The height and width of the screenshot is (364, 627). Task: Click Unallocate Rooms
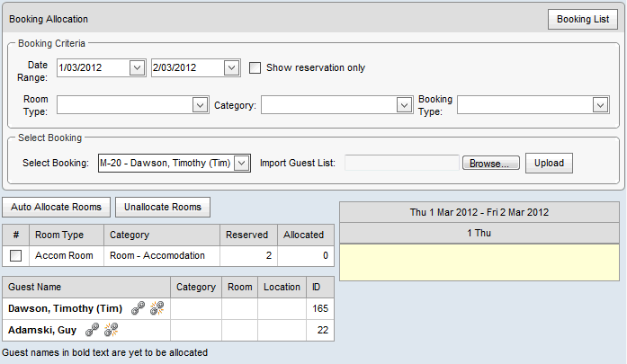pos(162,207)
